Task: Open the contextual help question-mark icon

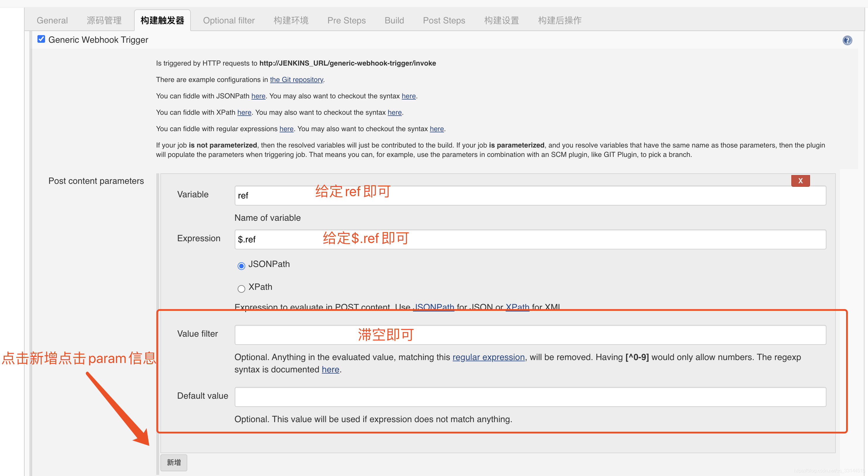Action: click(848, 40)
